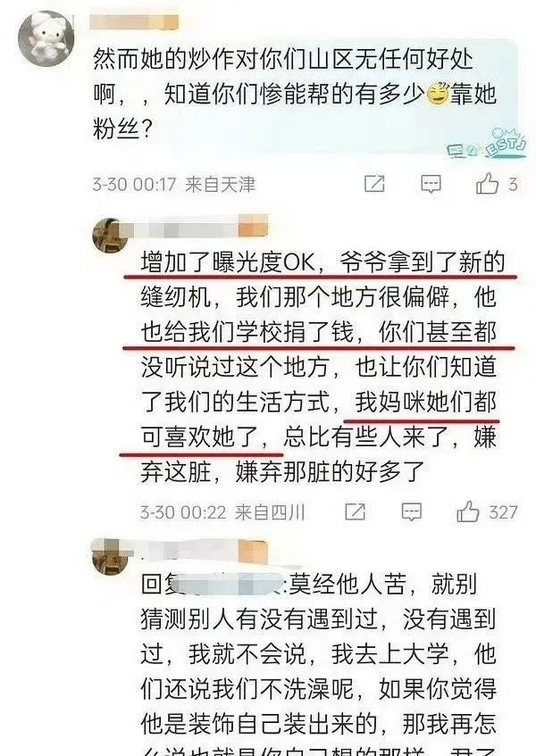The width and height of the screenshot is (536, 756).
Task: Tap the 327 like count number
Action: [x=503, y=512]
